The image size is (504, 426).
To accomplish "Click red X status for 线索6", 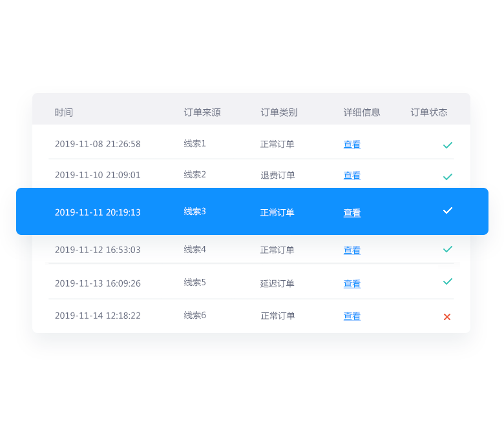I will [447, 316].
